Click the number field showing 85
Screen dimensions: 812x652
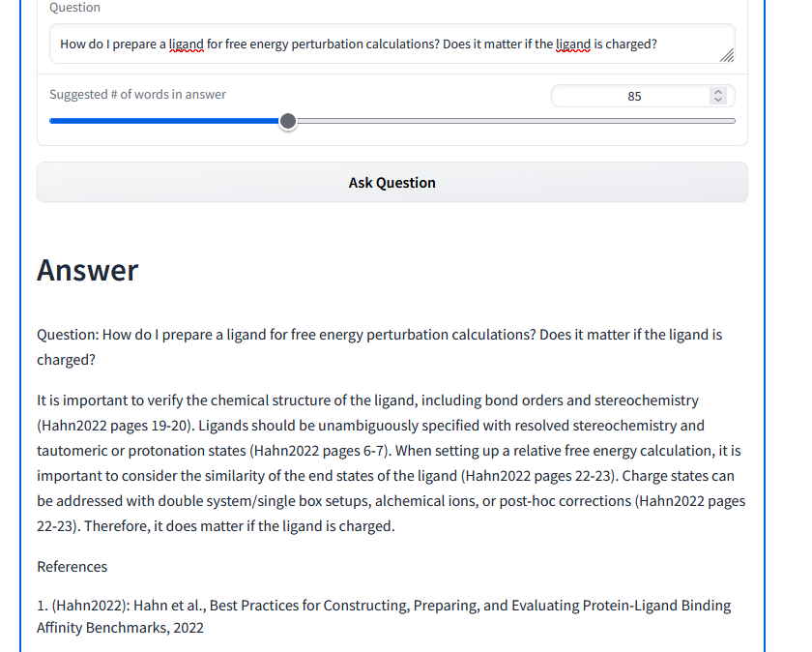click(x=633, y=97)
